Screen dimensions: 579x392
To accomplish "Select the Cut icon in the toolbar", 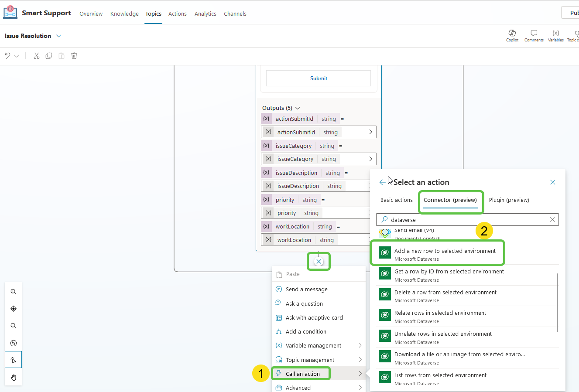I will (x=36, y=55).
